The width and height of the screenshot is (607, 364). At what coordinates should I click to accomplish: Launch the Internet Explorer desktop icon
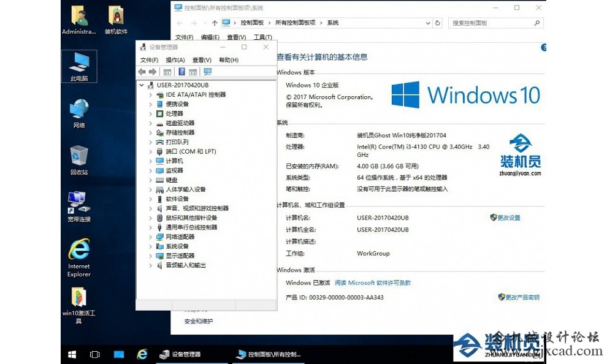79,257
